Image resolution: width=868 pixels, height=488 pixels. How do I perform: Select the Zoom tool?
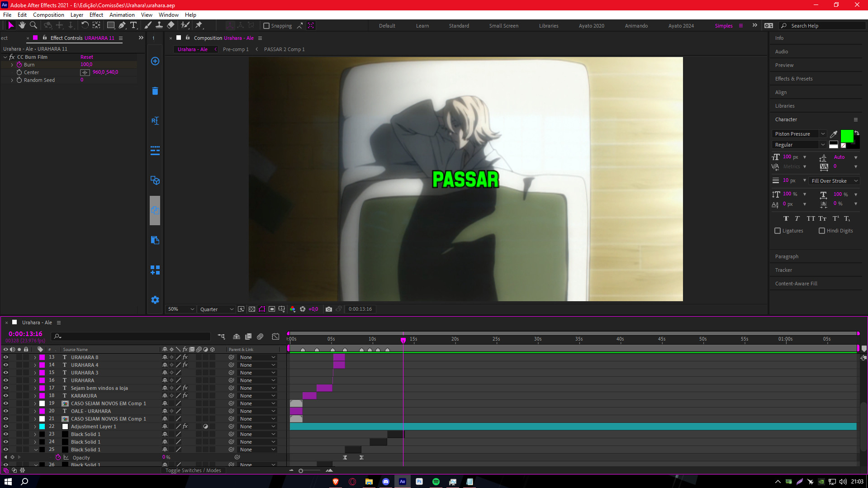tap(33, 25)
